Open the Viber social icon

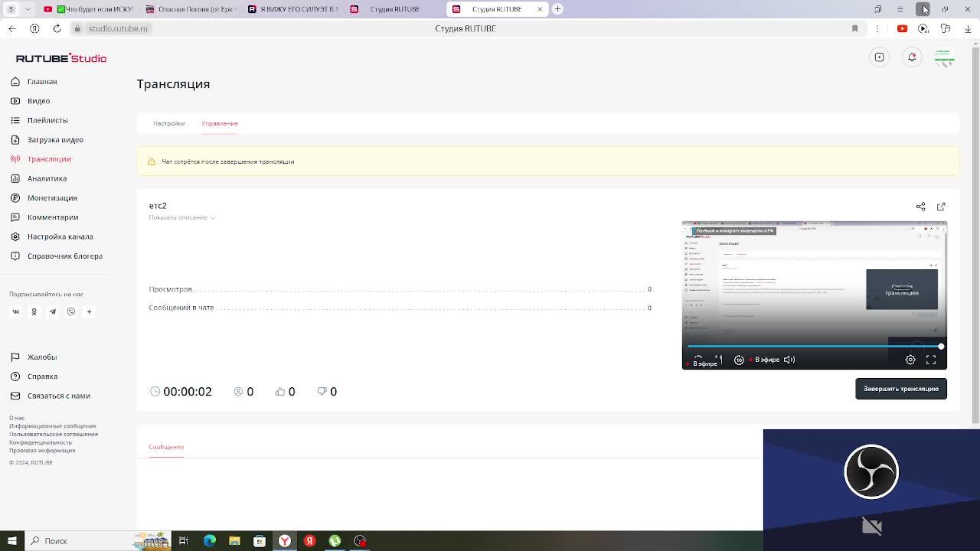point(70,311)
